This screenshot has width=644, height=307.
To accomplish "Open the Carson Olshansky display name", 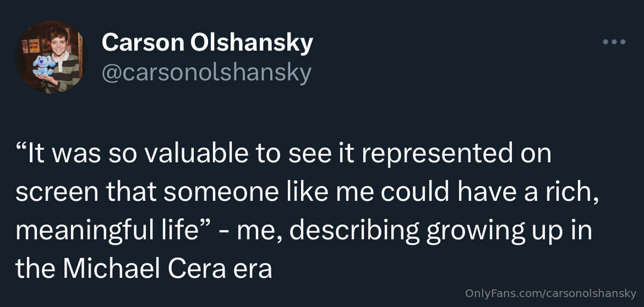I will click(207, 42).
